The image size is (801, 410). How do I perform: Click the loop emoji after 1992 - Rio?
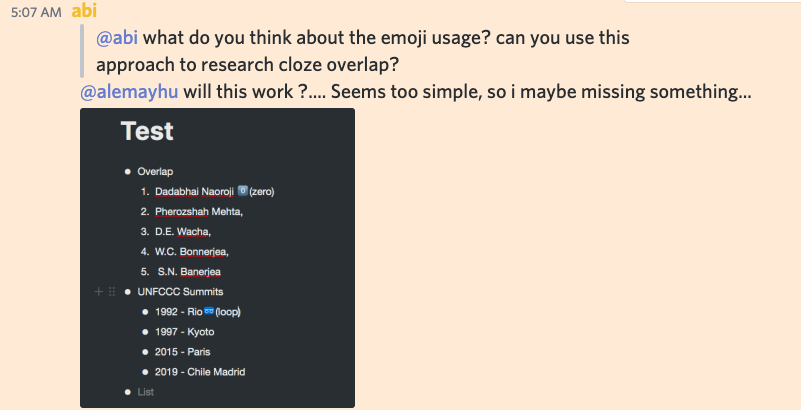point(209,311)
